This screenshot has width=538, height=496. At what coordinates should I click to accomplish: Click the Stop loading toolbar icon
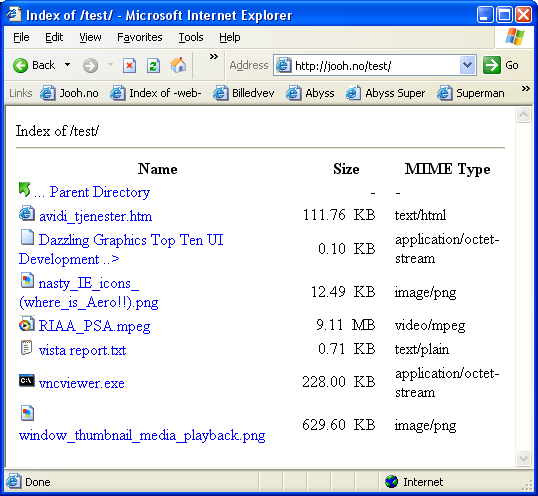(x=129, y=65)
